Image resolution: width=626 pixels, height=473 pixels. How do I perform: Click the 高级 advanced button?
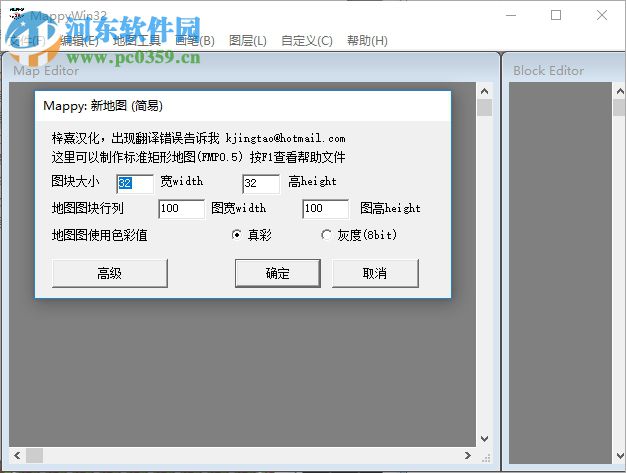[110, 273]
